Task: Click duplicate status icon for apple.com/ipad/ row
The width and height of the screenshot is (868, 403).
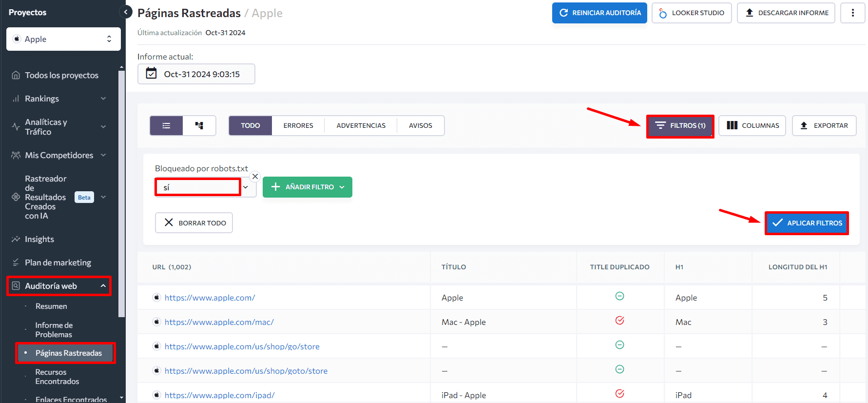Action: (620, 394)
